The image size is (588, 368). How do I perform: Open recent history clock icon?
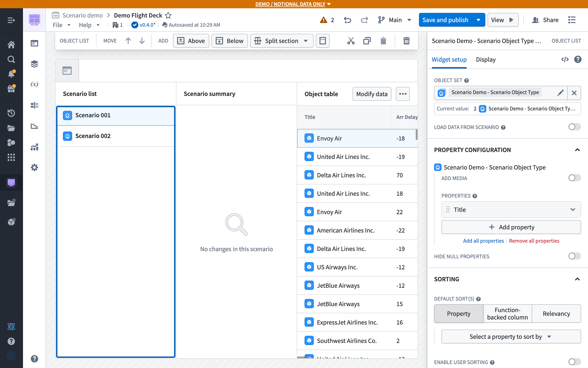click(x=11, y=113)
